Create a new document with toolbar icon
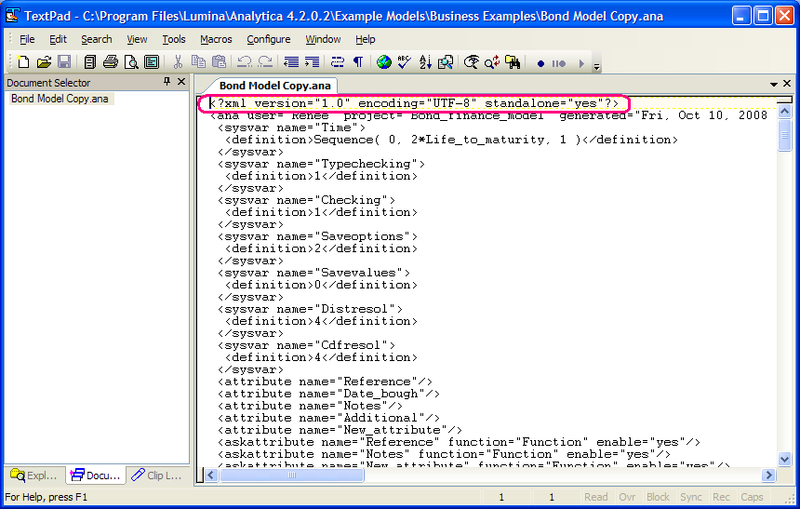The width and height of the screenshot is (800, 509). 23,62
